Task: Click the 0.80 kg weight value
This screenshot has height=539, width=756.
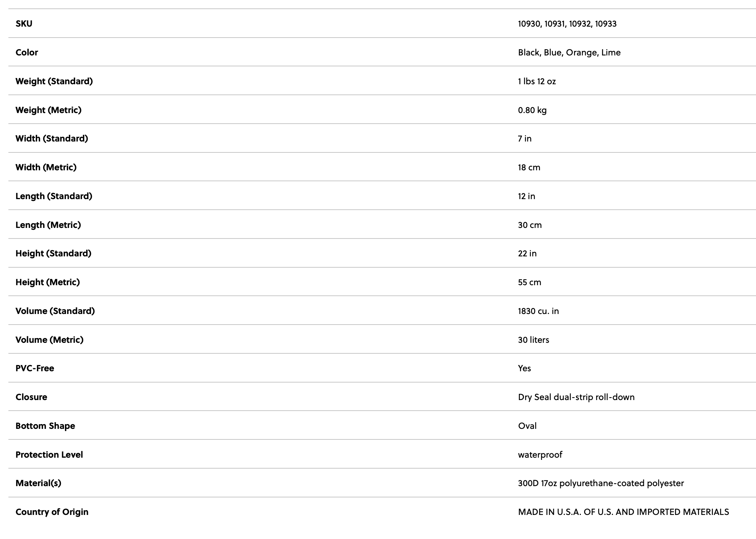Action: click(532, 110)
